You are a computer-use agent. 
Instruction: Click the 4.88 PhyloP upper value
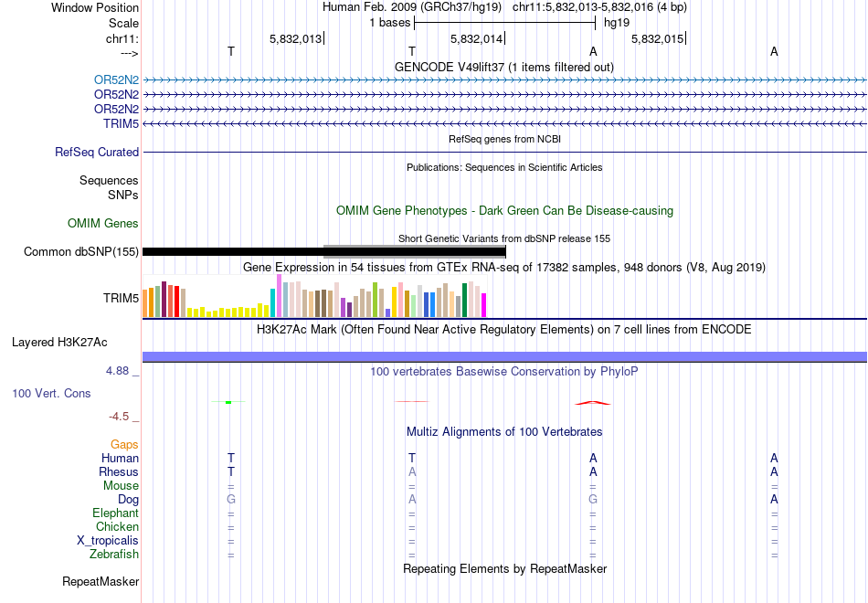point(117,371)
